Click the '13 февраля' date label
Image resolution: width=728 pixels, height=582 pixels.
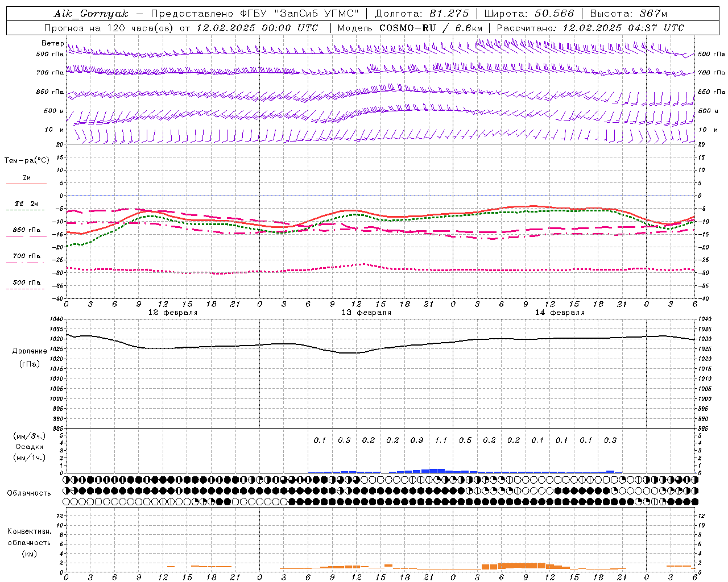(x=366, y=313)
